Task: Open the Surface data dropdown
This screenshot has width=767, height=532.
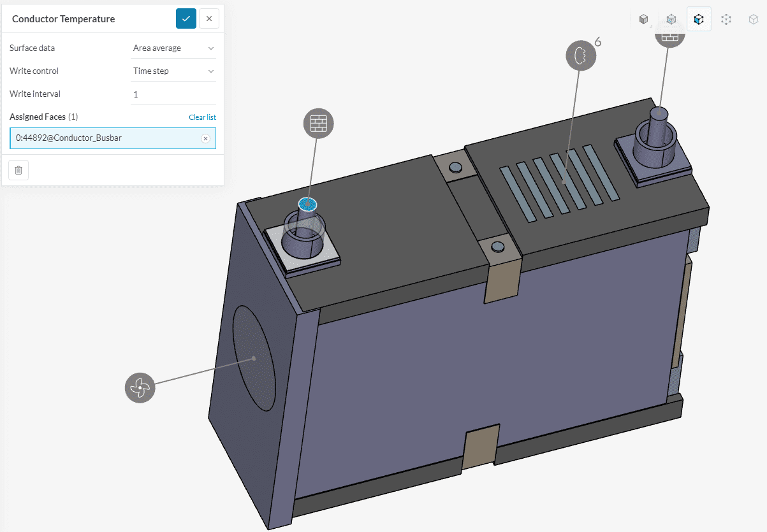Action: click(x=173, y=48)
